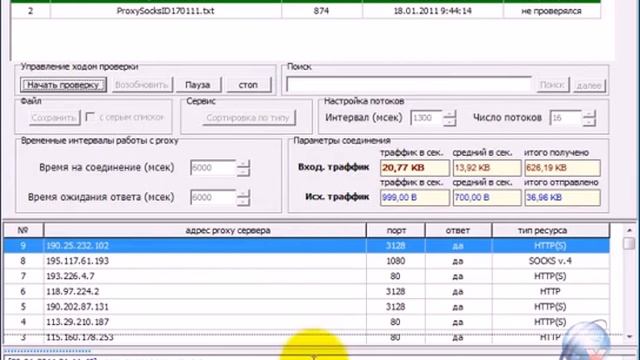640x360 pixels.
Task: Click the Сортировка по типу button
Action: (x=248, y=118)
